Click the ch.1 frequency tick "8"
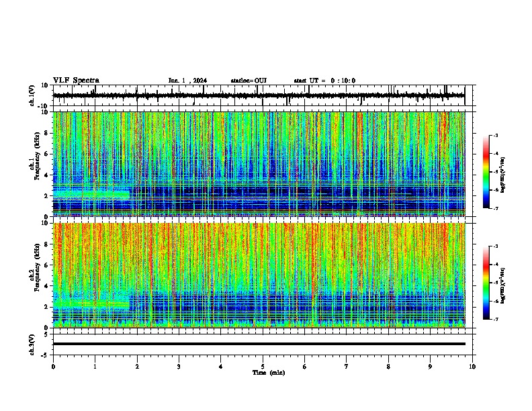 tap(47, 133)
